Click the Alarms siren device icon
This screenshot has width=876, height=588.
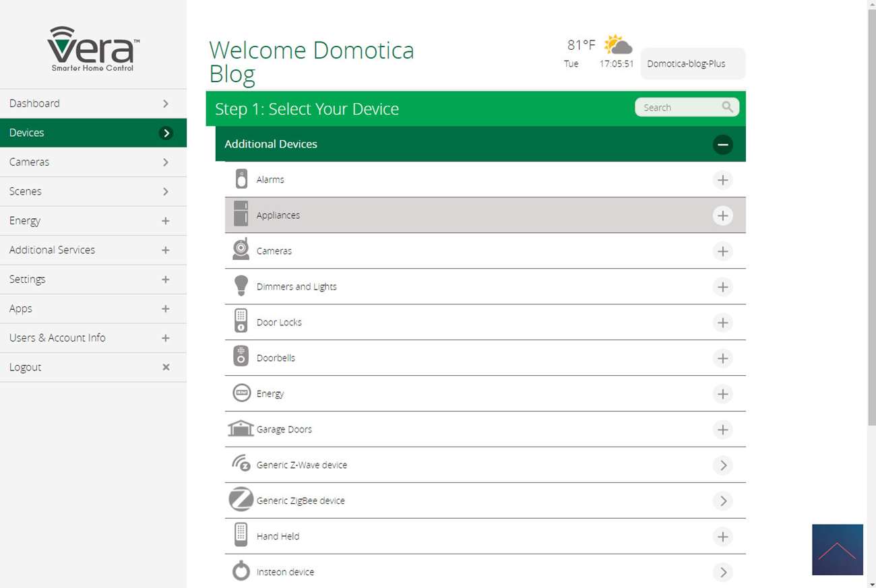coord(241,179)
